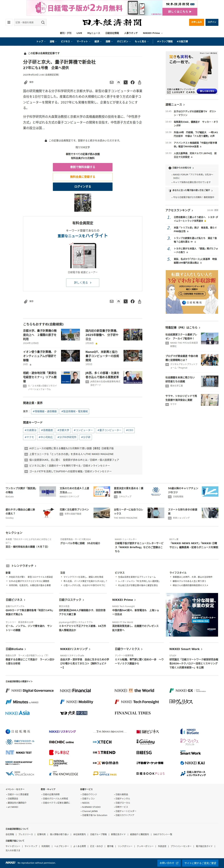Image resolution: width=224 pixels, height=868 pixels.
Task: Click the blue ログイン header button
Action: click(212, 22)
